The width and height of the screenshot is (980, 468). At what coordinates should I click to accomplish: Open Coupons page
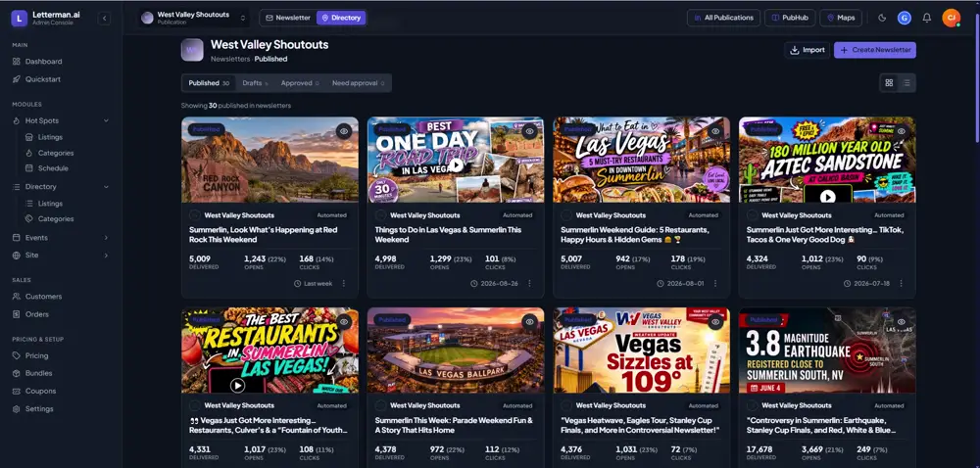tap(40, 392)
